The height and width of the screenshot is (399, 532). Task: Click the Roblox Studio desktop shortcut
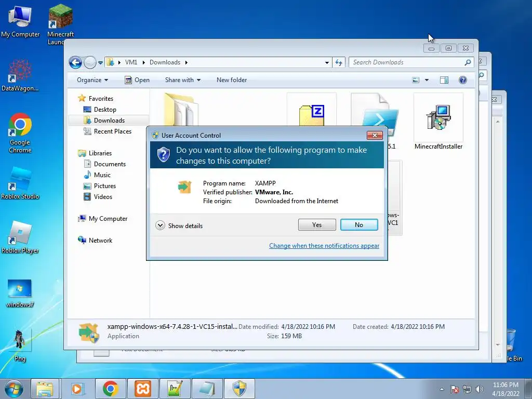tap(20, 183)
